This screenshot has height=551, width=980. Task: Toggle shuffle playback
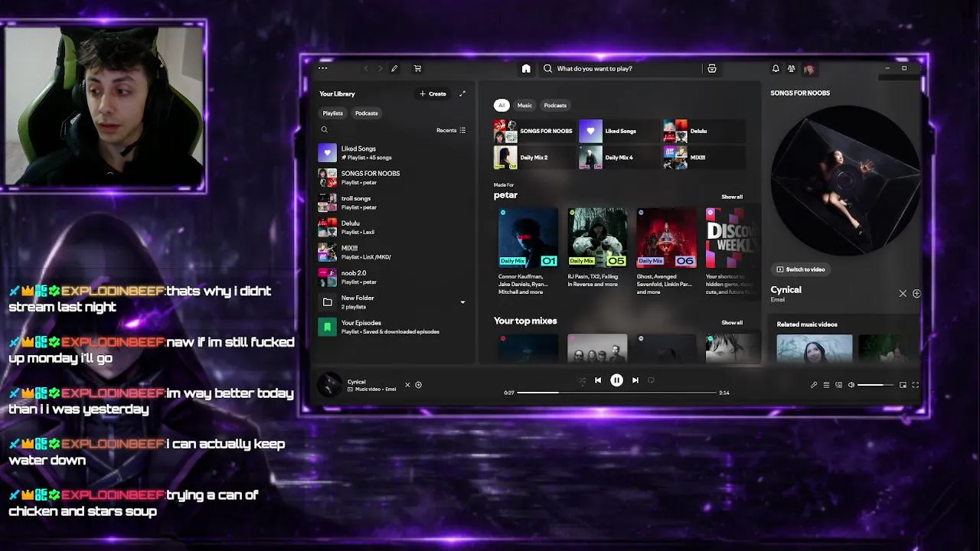coord(582,380)
